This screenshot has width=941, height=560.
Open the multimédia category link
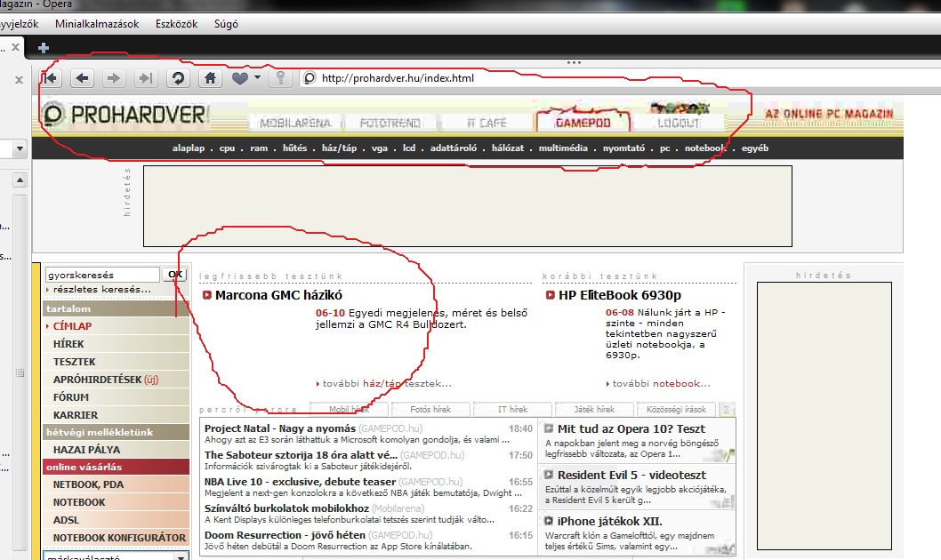point(563,148)
